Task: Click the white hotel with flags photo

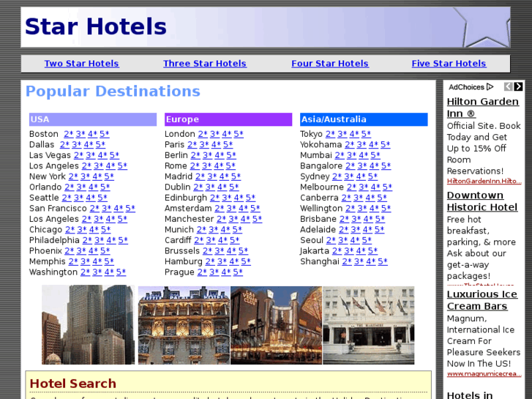Action: click(x=369, y=325)
